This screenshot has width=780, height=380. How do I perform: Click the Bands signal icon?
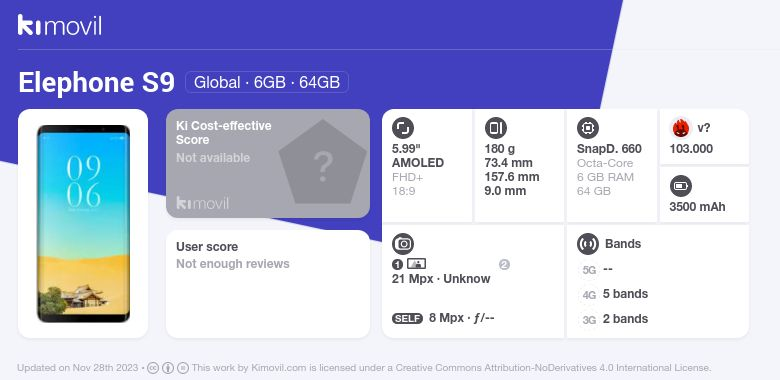pyautogui.click(x=588, y=244)
